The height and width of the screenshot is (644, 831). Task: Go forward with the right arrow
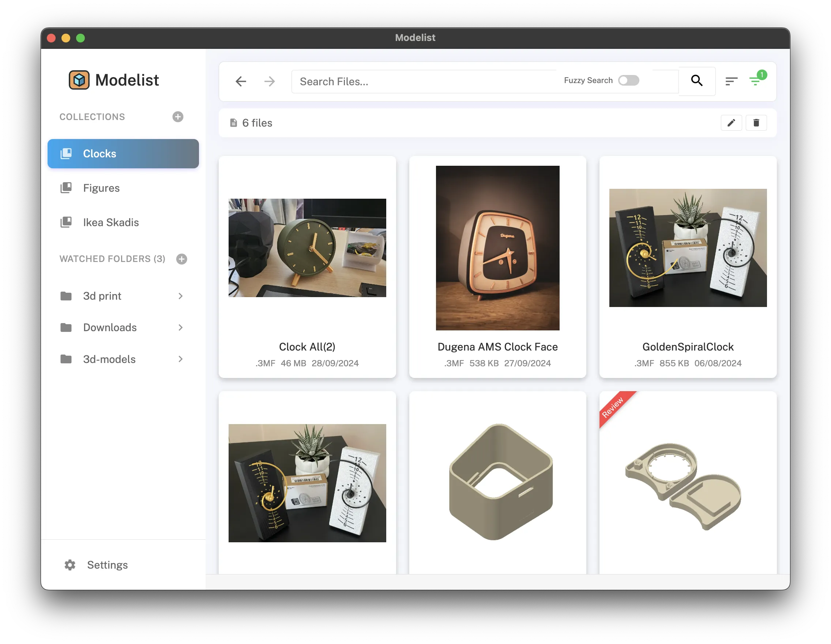270,81
